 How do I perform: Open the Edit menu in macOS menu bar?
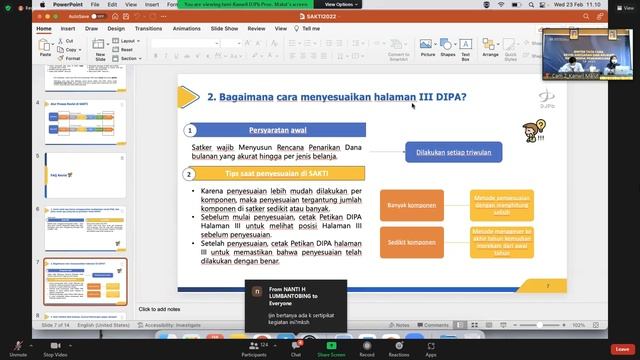click(112, 4)
